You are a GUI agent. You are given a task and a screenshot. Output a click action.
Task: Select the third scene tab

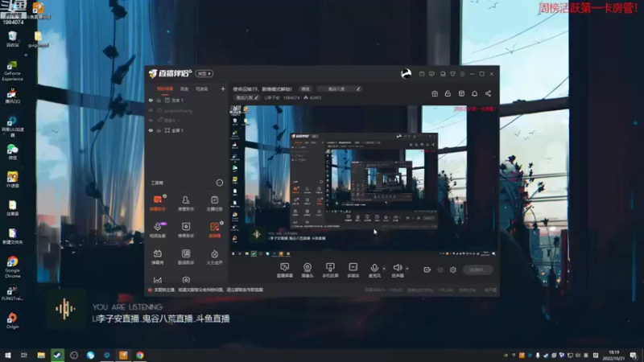[x=202, y=88]
